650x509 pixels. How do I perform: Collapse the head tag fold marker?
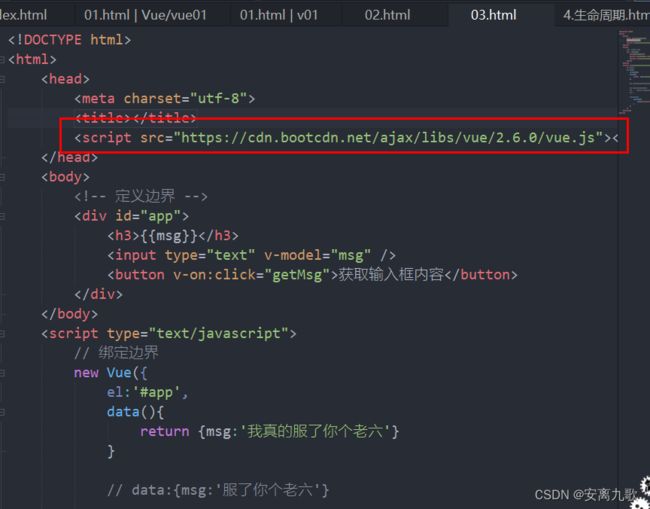[x=2, y=79]
